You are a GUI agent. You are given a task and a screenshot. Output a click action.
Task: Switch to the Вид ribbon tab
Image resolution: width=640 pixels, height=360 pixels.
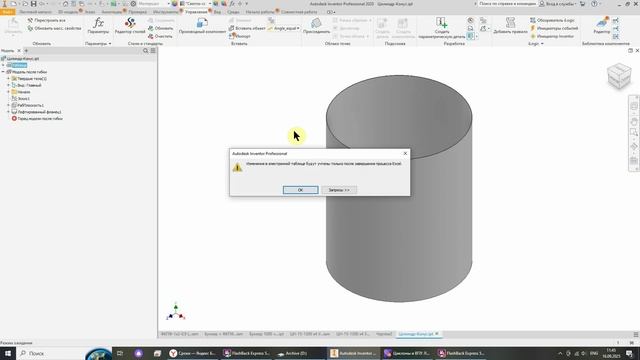218,12
